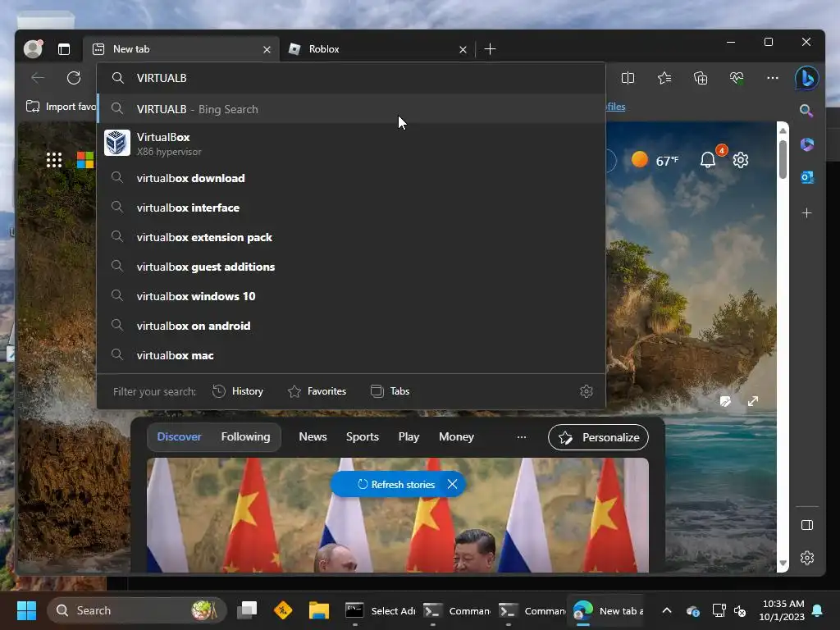The width and height of the screenshot is (840, 630).
Task: Open the lead news story image
Action: [398, 515]
